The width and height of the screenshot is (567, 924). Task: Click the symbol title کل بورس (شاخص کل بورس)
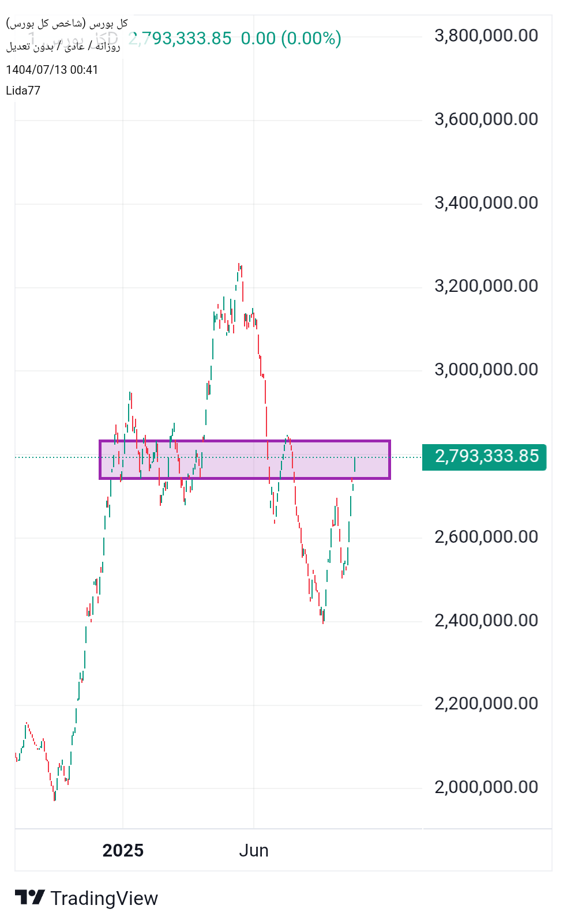pyautogui.click(x=67, y=24)
